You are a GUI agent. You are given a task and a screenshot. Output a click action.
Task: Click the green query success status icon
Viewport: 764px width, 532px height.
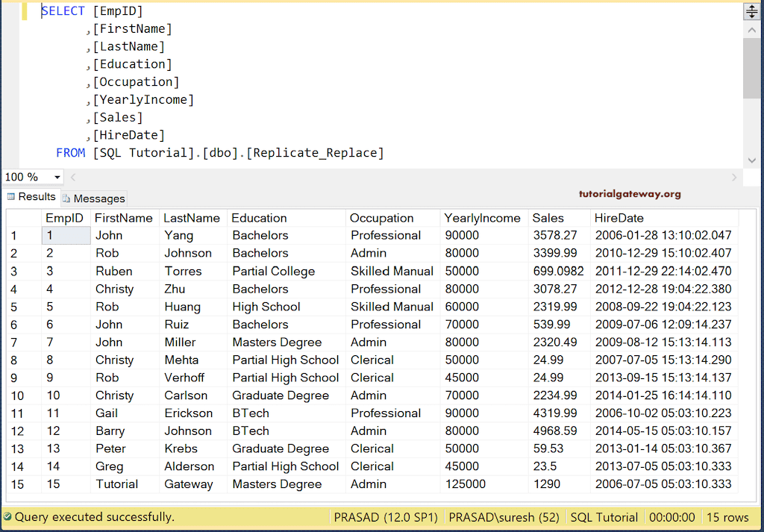coord(7,517)
